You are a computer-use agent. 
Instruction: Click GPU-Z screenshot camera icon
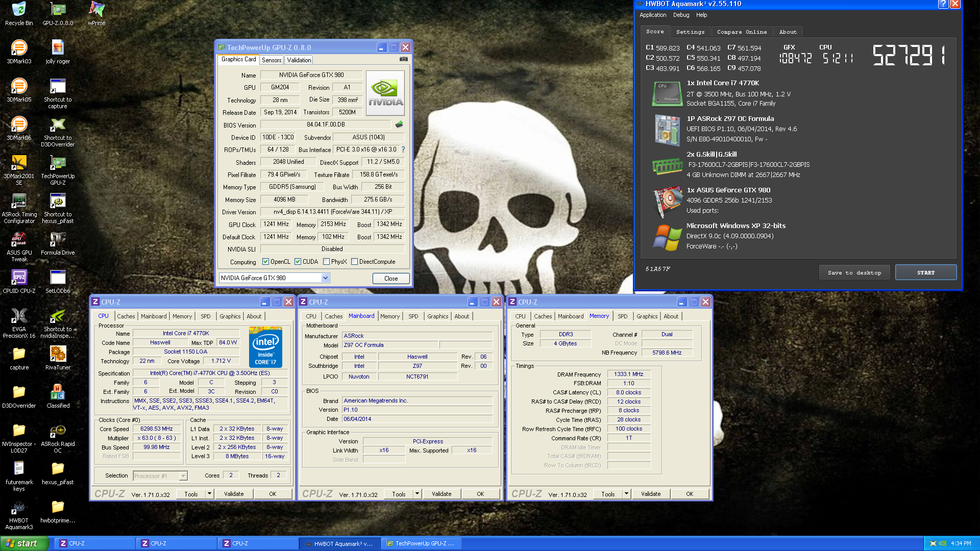(403, 59)
